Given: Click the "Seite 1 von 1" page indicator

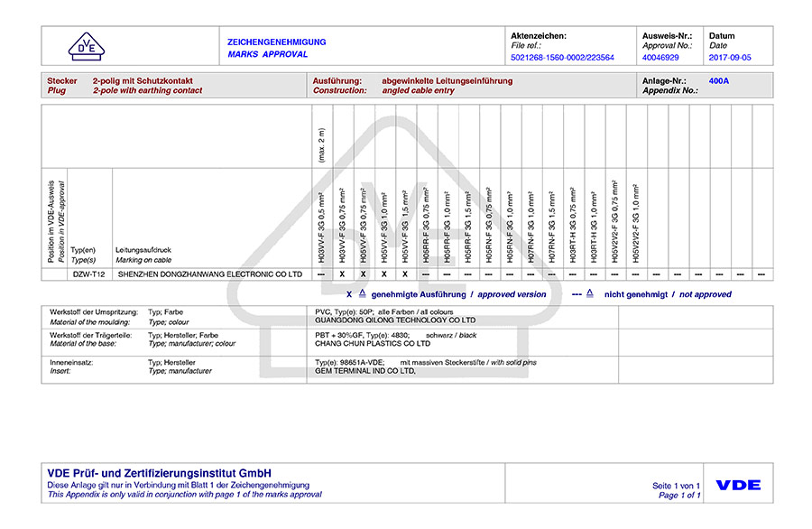Looking at the screenshot, I should 677,486.
